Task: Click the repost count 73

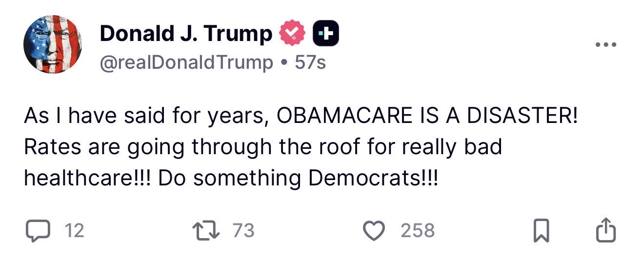Action: click(243, 230)
